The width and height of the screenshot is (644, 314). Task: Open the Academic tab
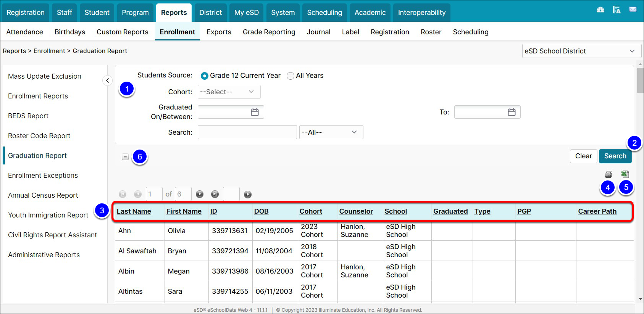(370, 13)
